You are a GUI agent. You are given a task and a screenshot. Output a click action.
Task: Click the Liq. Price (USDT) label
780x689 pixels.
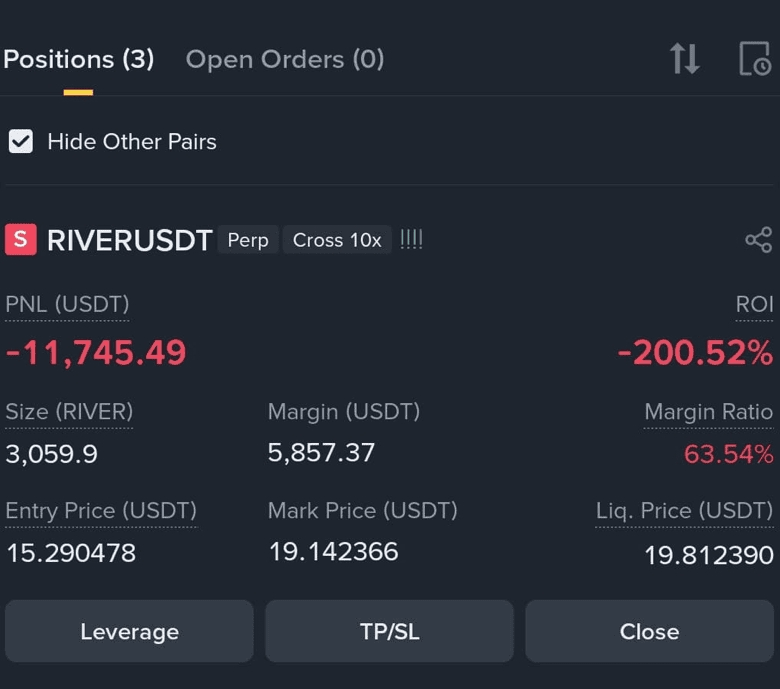pyautogui.click(x=684, y=511)
